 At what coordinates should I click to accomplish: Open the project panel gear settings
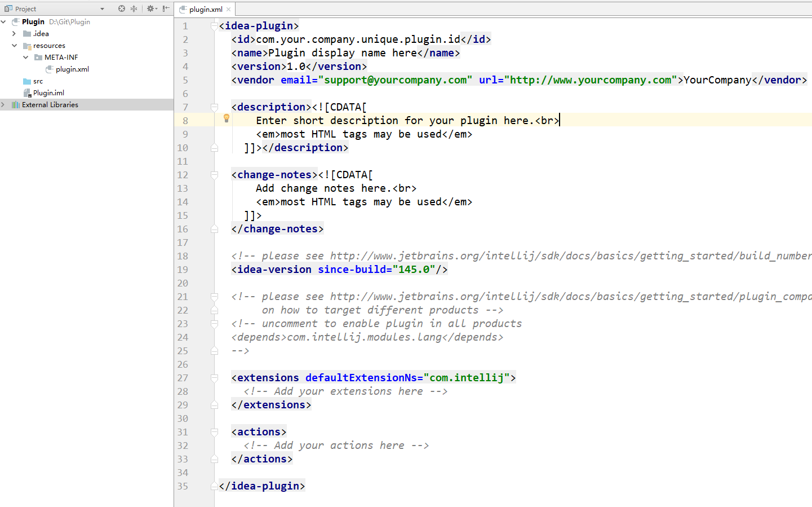point(152,8)
